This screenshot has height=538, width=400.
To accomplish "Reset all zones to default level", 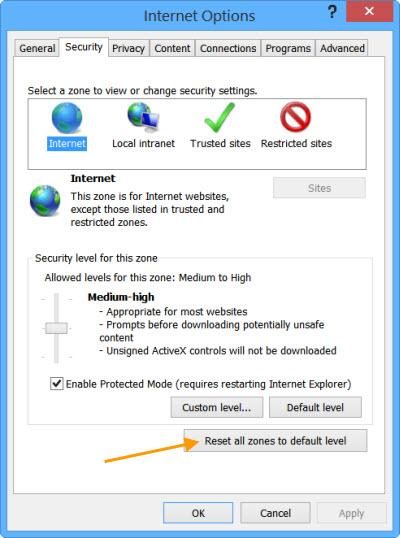I will (275, 441).
